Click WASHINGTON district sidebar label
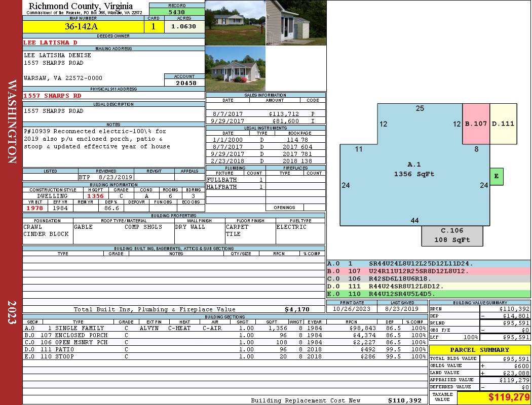This screenshot has width=532, height=405. tap(12, 121)
